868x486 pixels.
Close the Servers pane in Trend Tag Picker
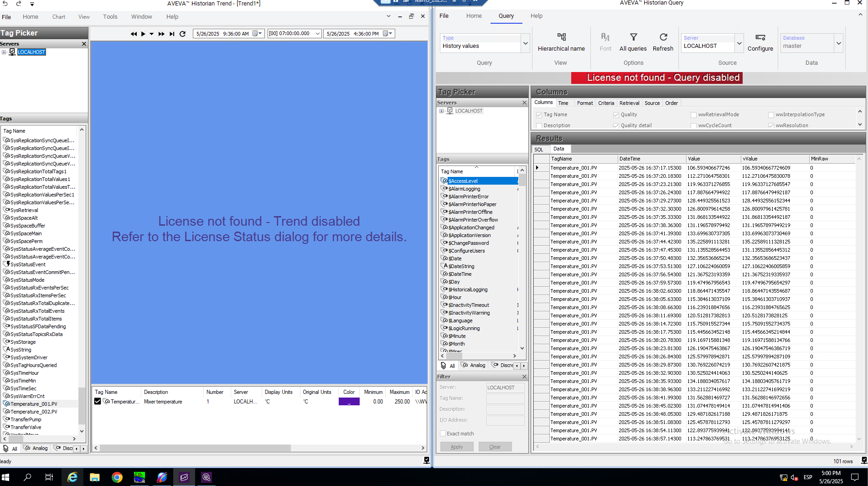pos(84,44)
